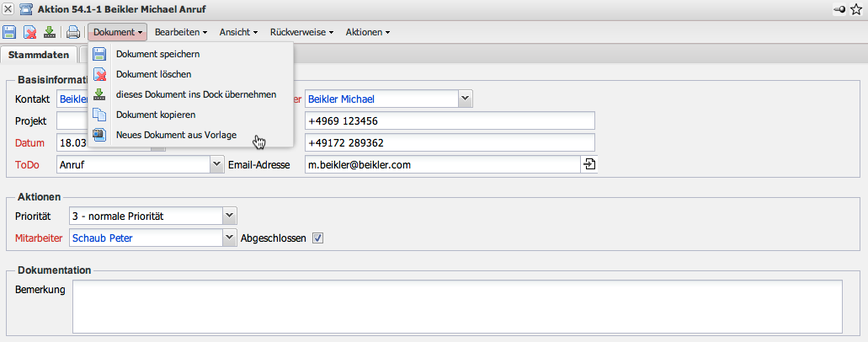Click the move-to-dock toolbar icon
Screen dimensions: 868x342
point(51,33)
